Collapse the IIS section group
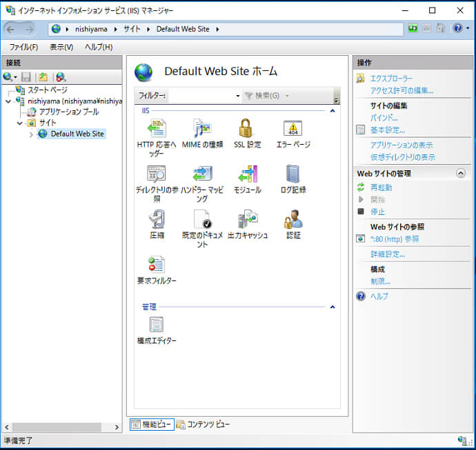The width and height of the screenshot is (476, 450). click(x=332, y=110)
